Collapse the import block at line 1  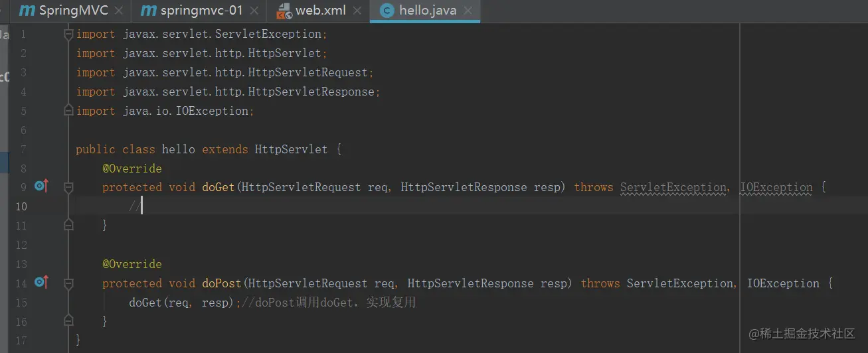click(68, 34)
